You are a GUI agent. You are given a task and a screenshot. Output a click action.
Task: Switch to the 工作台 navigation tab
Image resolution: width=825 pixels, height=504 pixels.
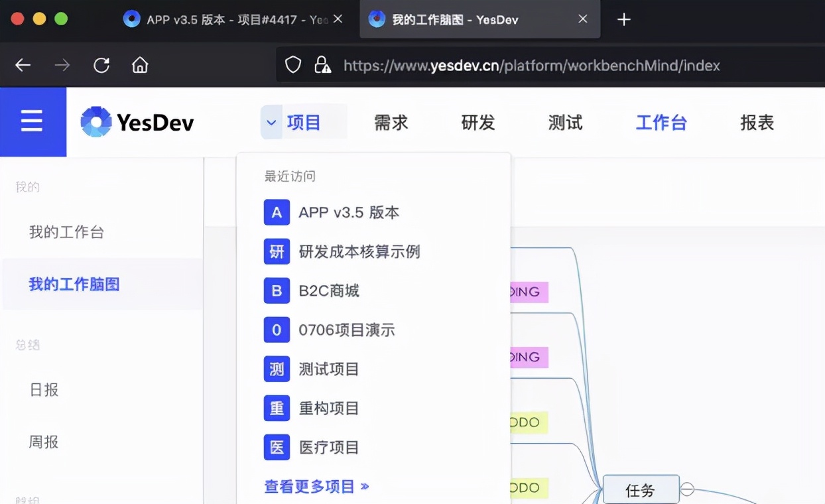(x=661, y=123)
